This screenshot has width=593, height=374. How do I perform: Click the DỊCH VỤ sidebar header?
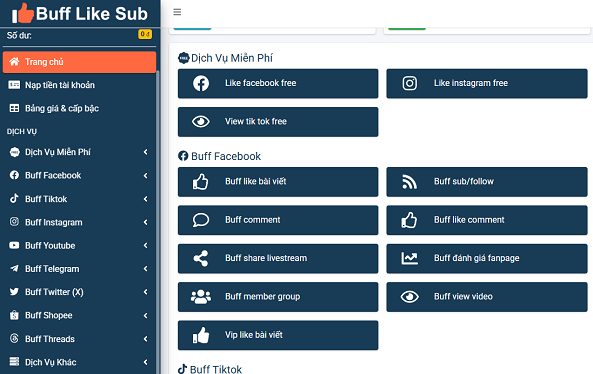[x=22, y=132]
